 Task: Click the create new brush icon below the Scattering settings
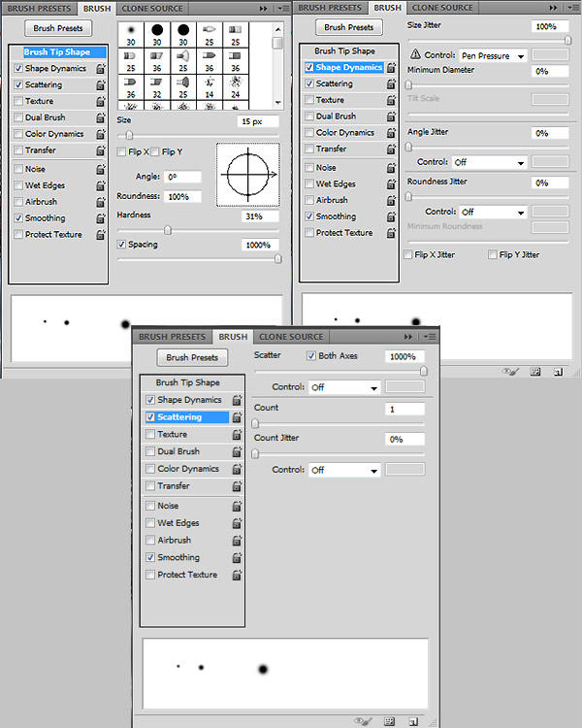(x=413, y=721)
